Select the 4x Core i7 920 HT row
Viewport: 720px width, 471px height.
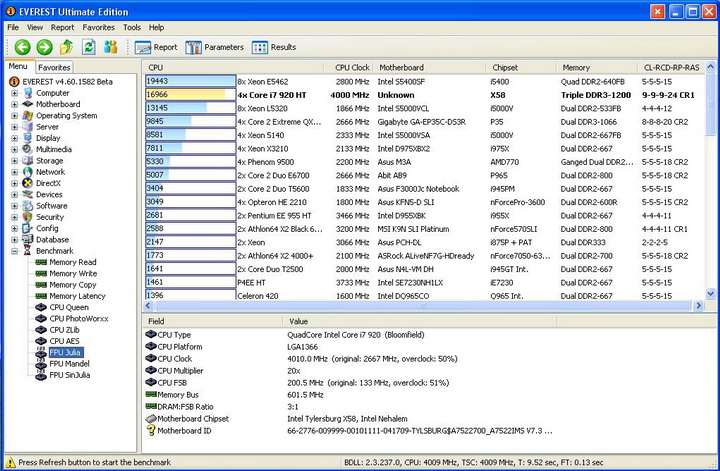tap(425, 95)
